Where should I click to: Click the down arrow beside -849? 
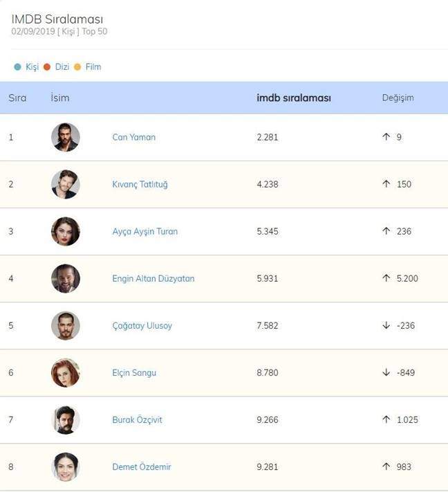click(386, 372)
